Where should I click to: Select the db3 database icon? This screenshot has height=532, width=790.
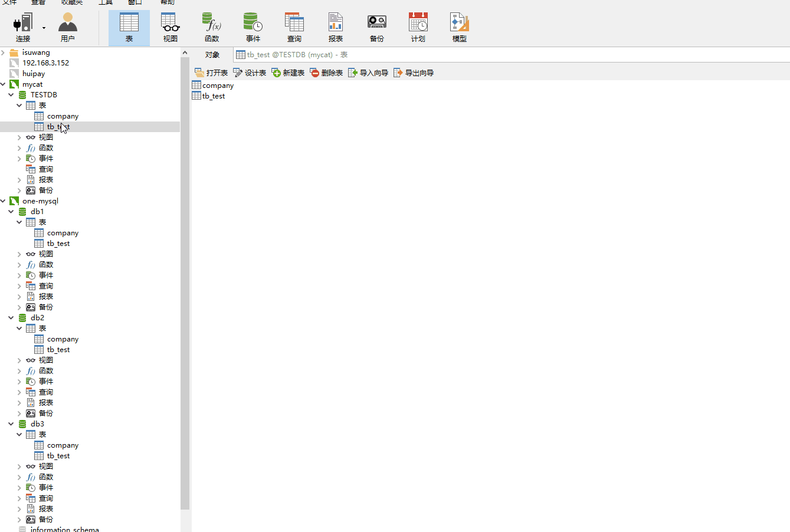coord(22,424)
